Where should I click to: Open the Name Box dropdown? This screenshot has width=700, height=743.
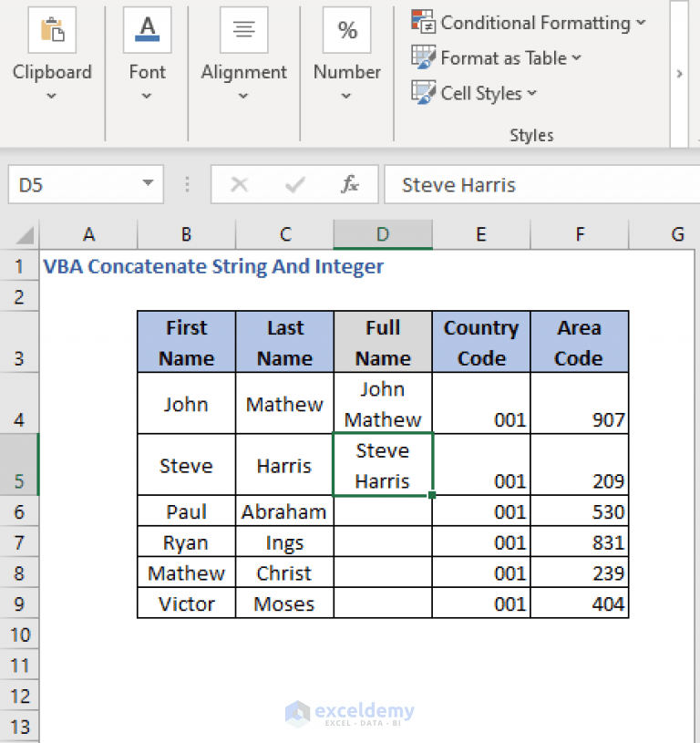click(148, 184)
